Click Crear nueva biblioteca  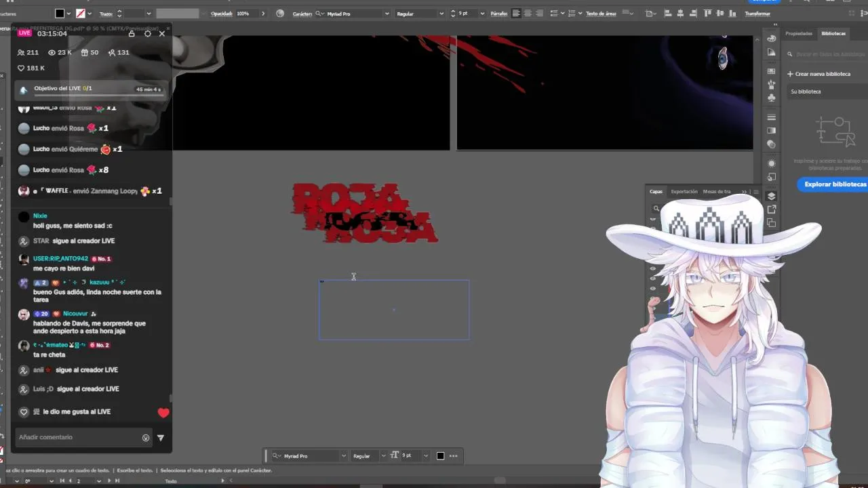[818, 74]
